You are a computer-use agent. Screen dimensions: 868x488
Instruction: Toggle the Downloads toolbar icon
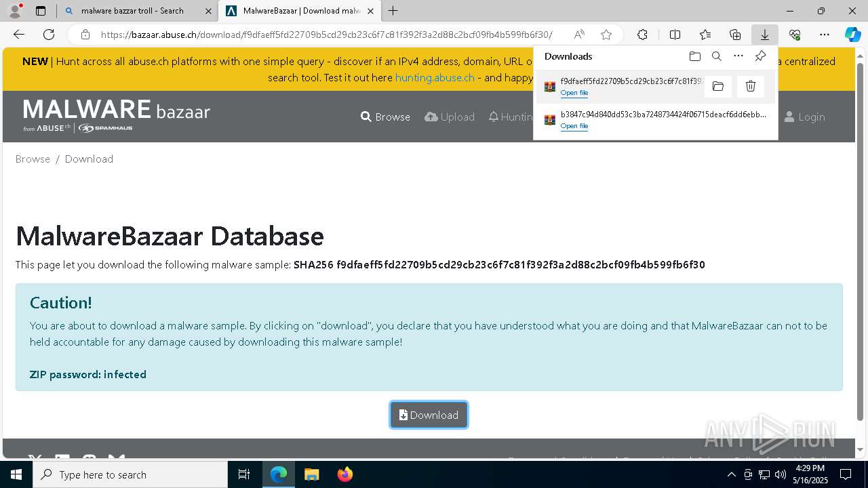[764, 35]
